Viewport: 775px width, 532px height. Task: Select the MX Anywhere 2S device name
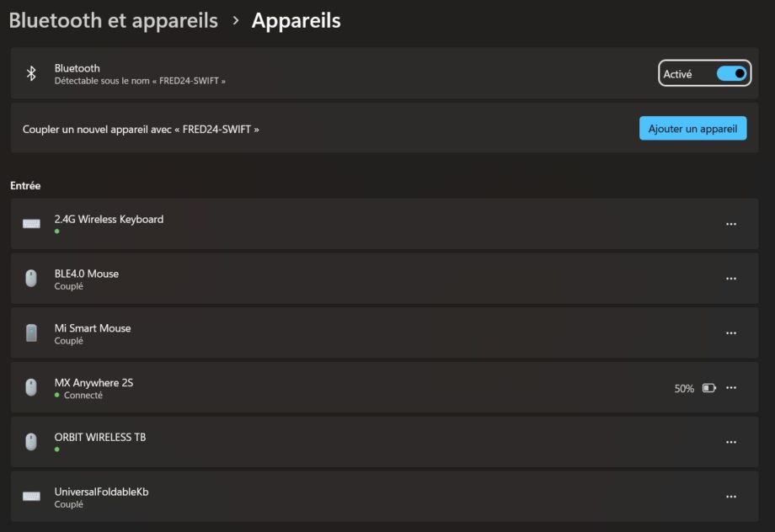[94, 382]
